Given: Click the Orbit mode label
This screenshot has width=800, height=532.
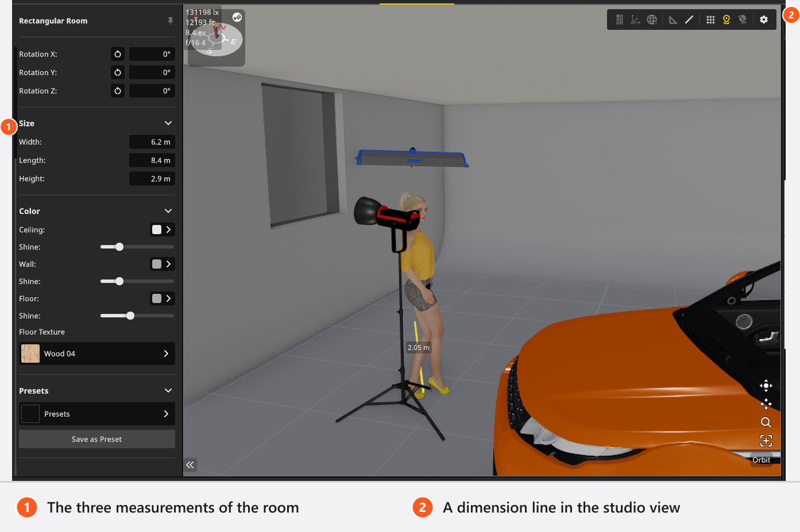Looking at the screenshot, I should (x=762, y=460).
